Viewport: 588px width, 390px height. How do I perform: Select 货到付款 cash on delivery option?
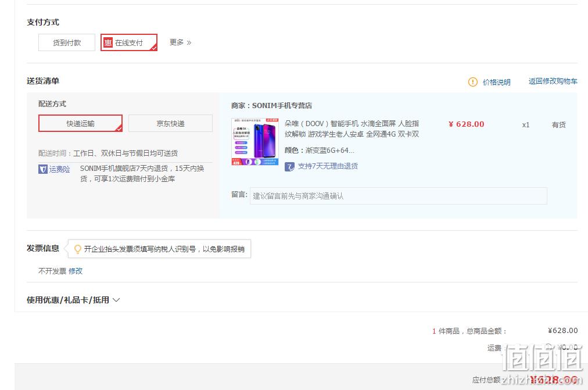(67, 43)
